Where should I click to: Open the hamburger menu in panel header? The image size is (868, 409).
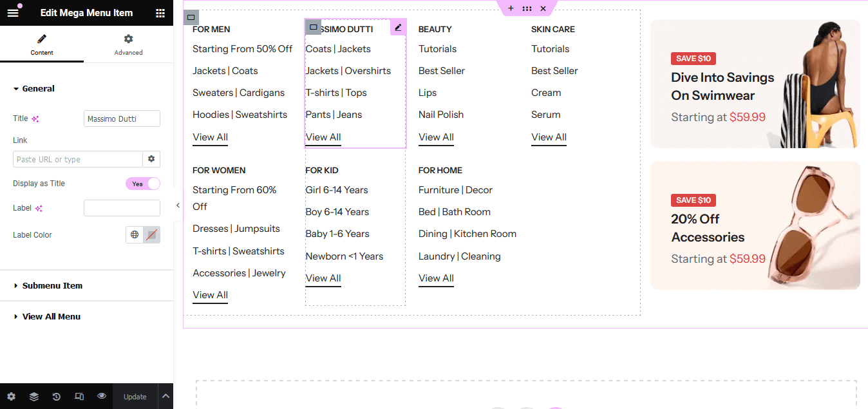point(13,13)
